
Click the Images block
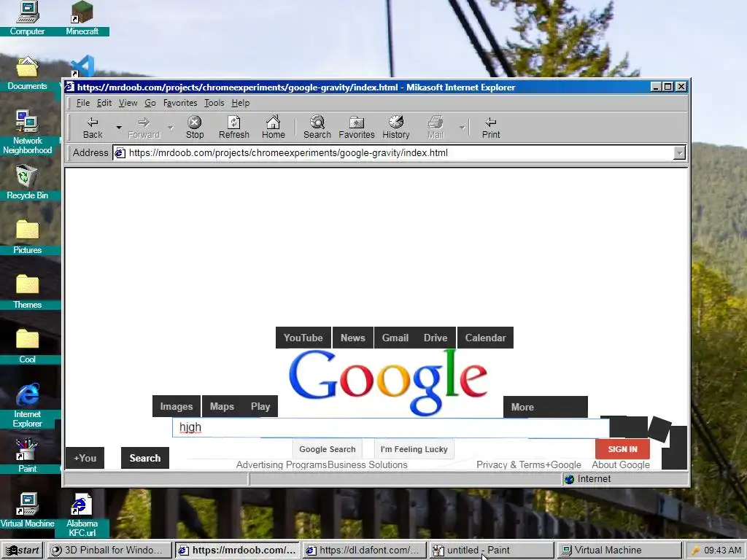tap(177, 406)
